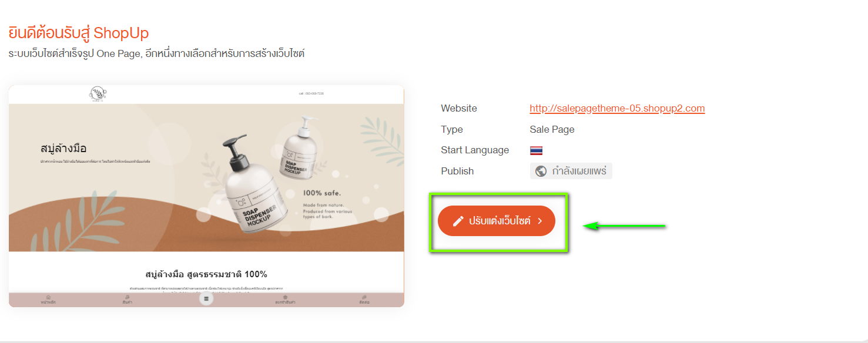The width and height of the screenshot is (868, 343).
Task: Click the กำลังเผยแพร่ publish status badge
Action: coord(571,171)
